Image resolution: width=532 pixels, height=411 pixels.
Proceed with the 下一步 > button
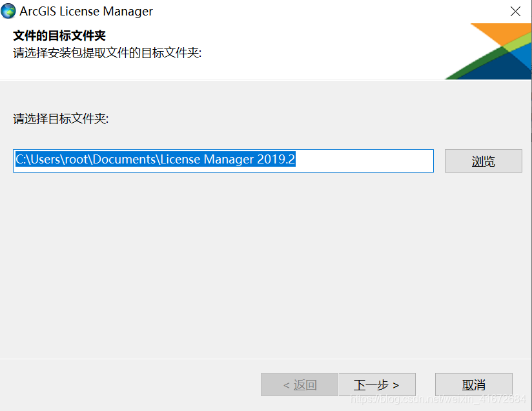click(377, 385)
